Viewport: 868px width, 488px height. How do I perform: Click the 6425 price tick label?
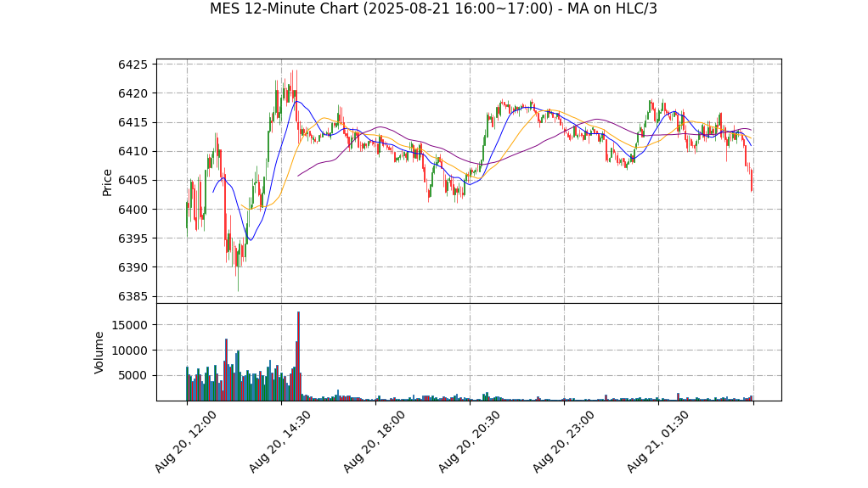pos(132,65)
